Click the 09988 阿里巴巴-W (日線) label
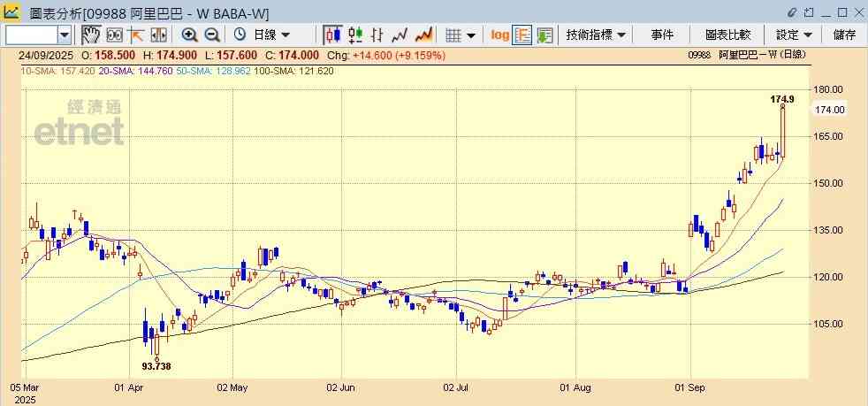 (747, 55)
